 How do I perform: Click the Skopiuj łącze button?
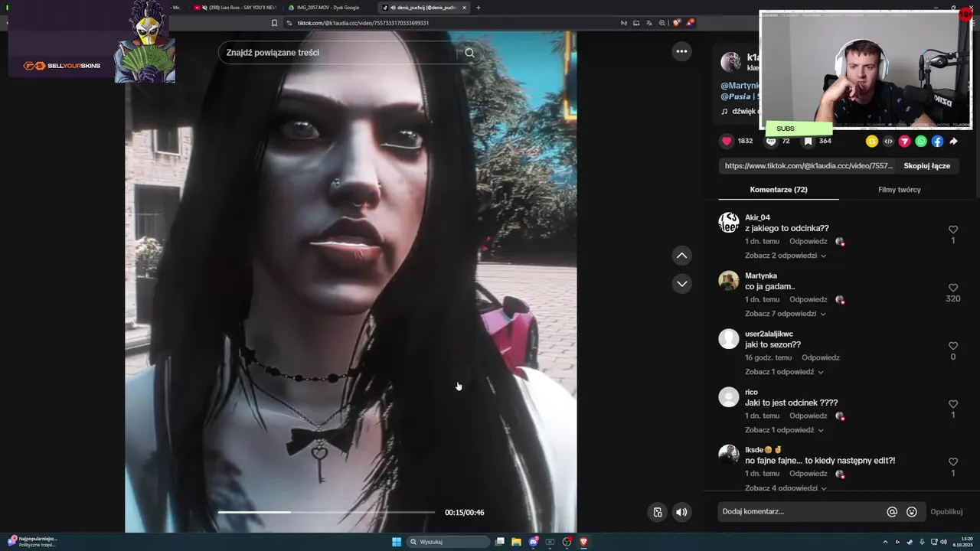click(926, 165)
